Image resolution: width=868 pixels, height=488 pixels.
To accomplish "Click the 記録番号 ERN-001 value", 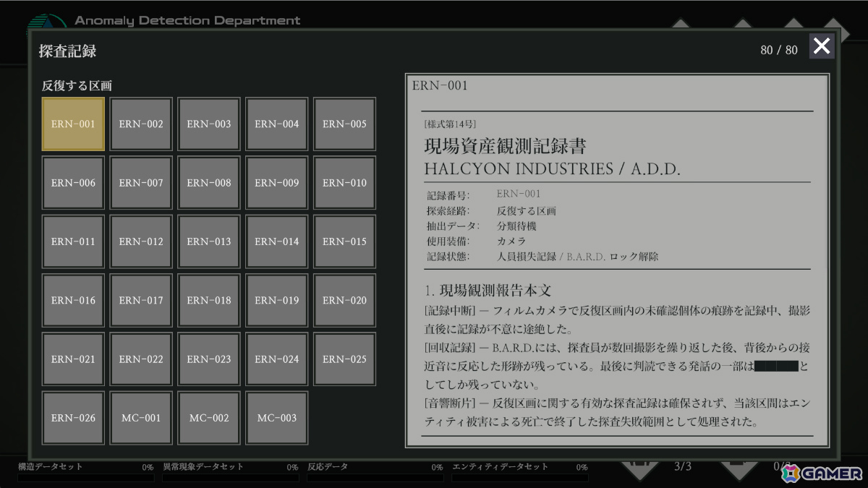I will [x=519, y=194].
